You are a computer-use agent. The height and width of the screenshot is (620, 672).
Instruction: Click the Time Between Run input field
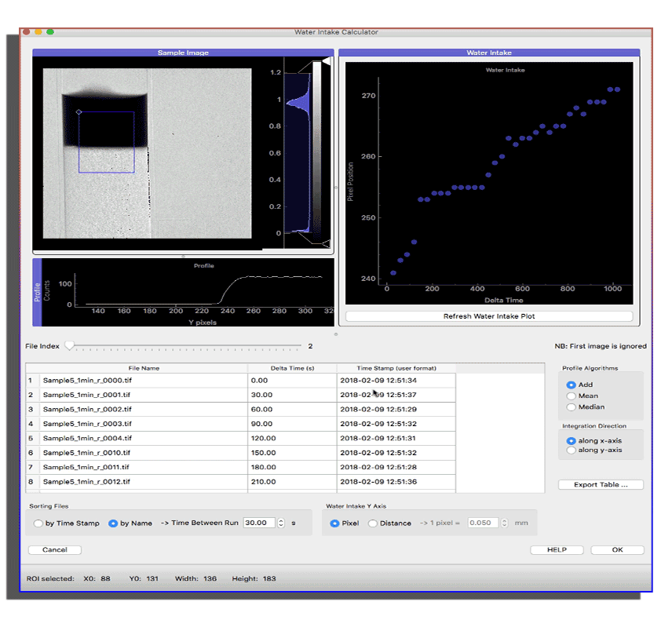[x=259, y=523]
